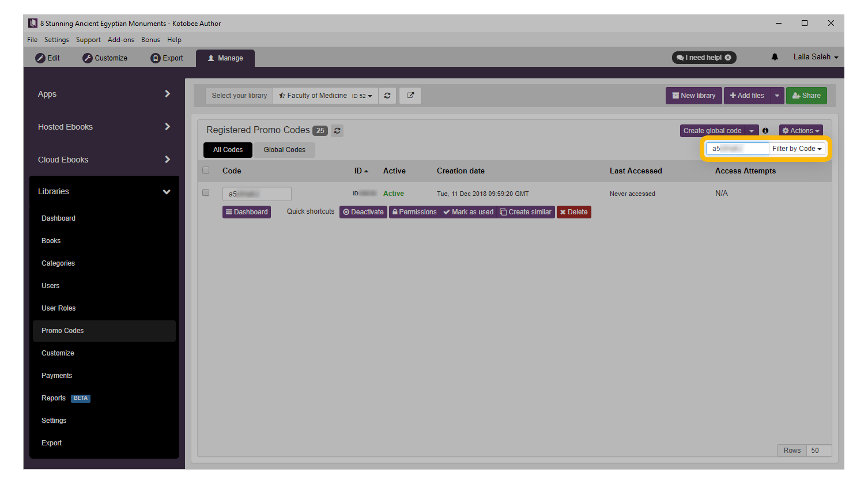Tick the select-all codes checkbox in header
The image size is (868, 484).
206,171
